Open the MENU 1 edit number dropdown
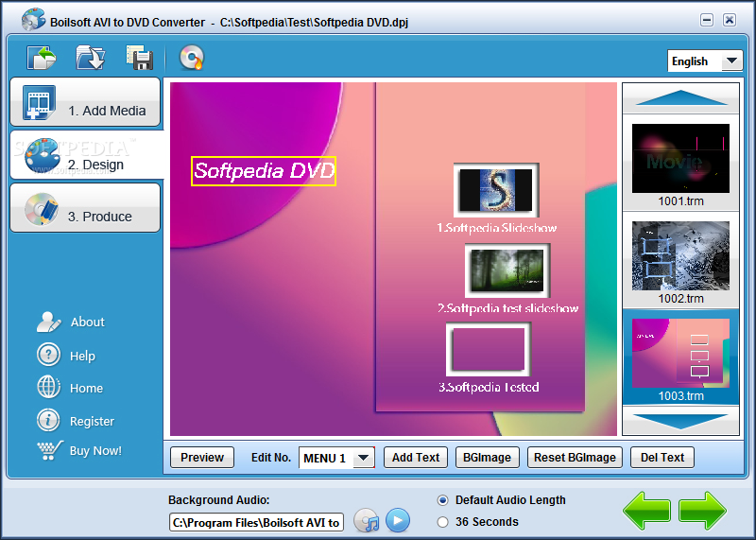 336,458
